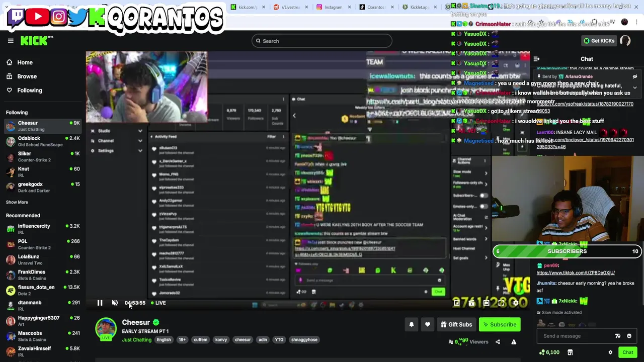Select the 18+ tag
This screenshot has width=644, height=362.
click(x=182, y=340)
